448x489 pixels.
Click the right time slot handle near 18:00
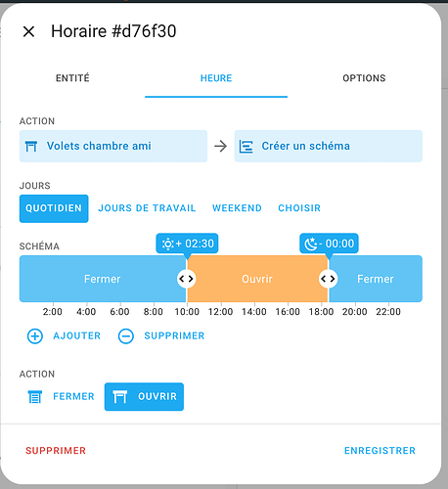pos(328,279)
